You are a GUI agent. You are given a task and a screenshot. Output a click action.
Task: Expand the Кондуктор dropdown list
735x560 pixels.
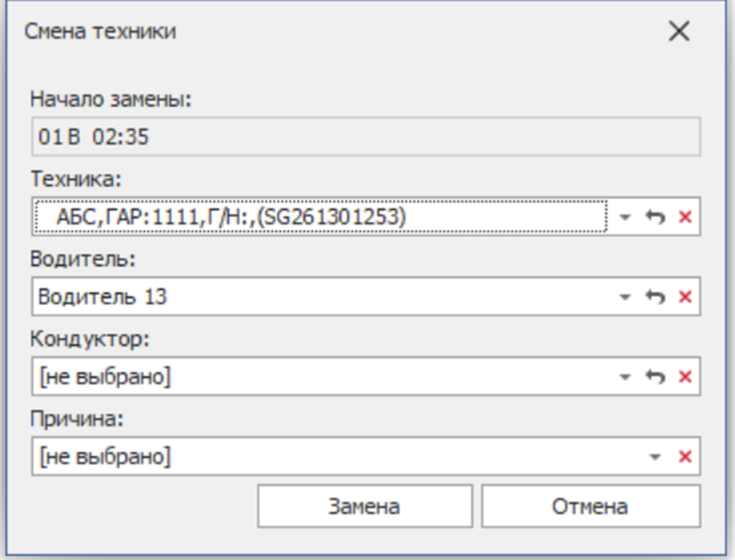[x=626, y=377]
